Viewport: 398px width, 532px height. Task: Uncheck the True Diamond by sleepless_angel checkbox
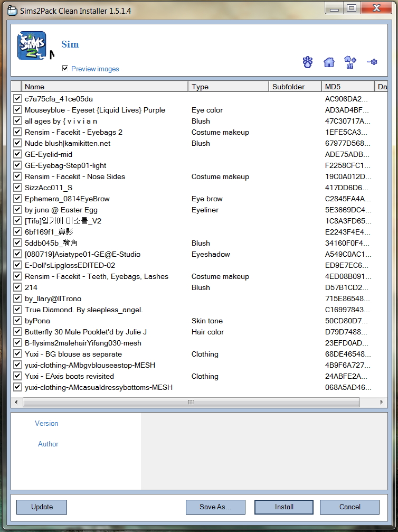[17, 310]
